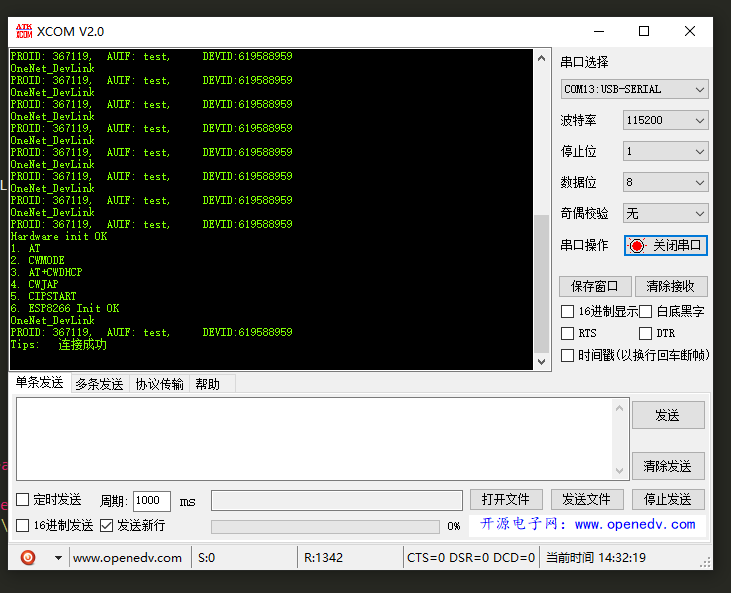Click the CTS=0 DSR=0 DCD=0 status
The width and height of the screenshot is (731, 593).
(x=471, y=558)
